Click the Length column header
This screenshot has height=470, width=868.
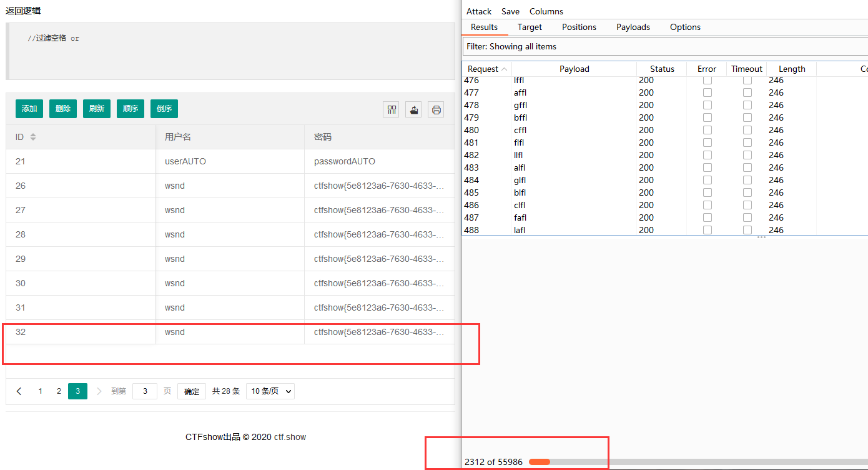792,69
